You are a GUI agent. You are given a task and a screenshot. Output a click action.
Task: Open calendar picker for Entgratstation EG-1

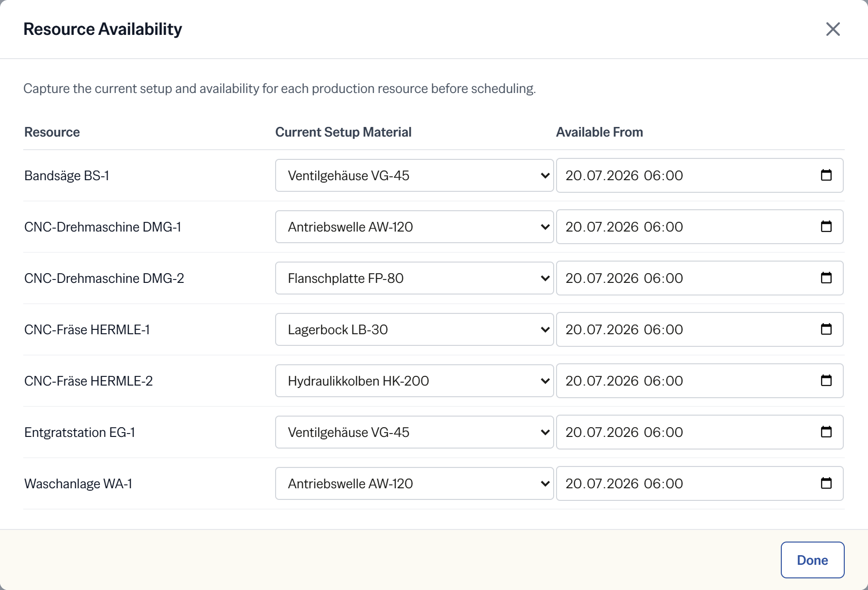coord(826,432)
